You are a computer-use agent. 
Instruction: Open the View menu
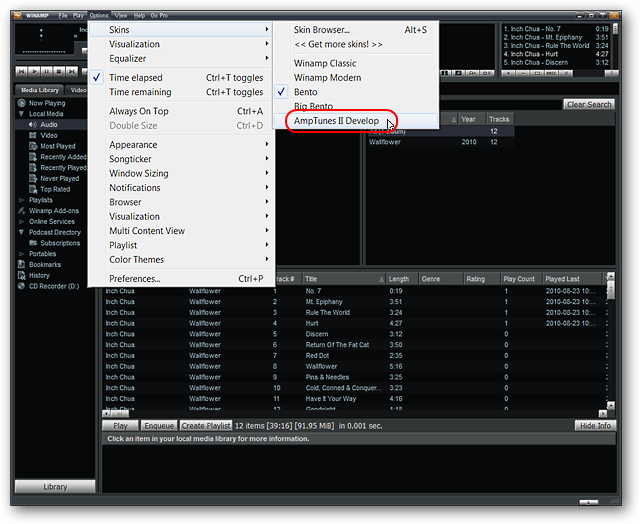tap(120, 16)
